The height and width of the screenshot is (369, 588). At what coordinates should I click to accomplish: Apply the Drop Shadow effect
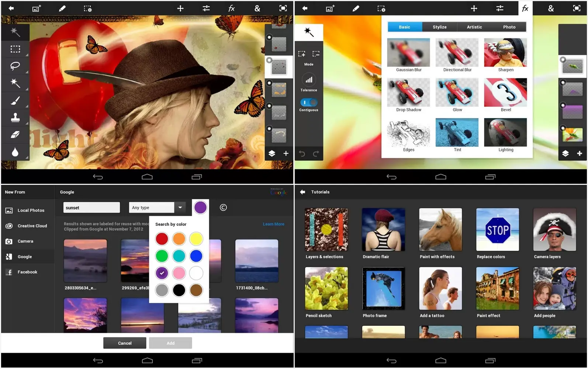pyautogui.click(x=408, y=95)
